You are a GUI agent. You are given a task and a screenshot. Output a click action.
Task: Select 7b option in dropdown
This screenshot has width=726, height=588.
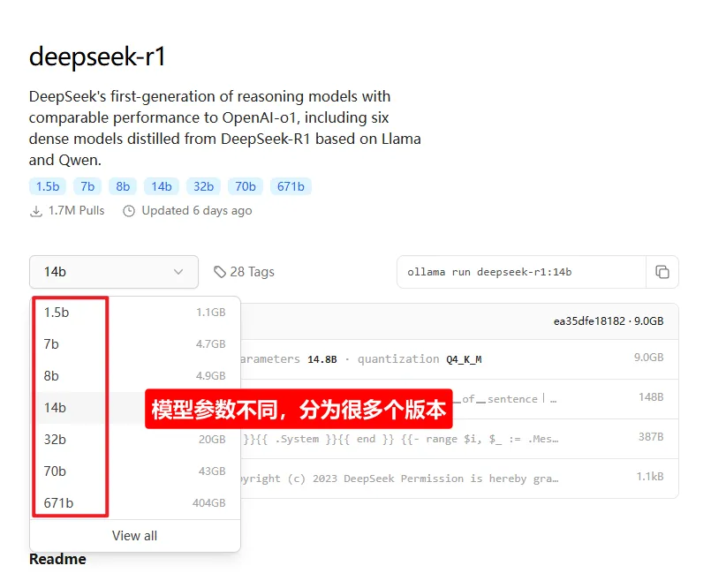click(x=51, y=343)
